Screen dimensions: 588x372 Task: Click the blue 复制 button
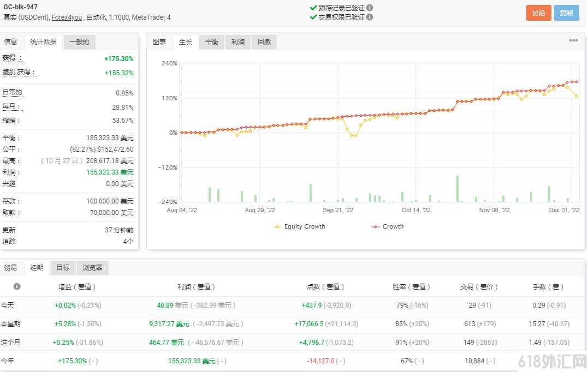tap(566, 13)
